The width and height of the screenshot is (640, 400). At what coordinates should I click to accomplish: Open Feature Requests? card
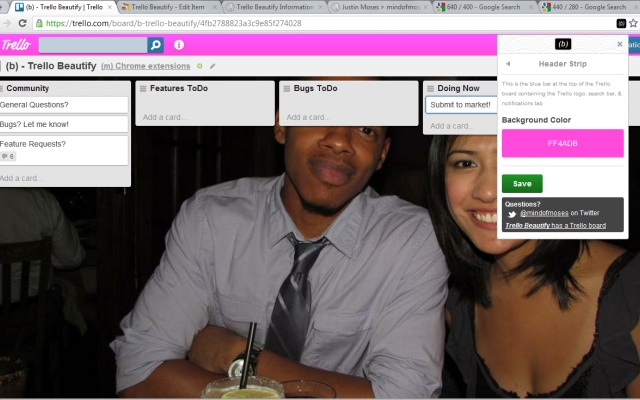click(x=63, y=150)
